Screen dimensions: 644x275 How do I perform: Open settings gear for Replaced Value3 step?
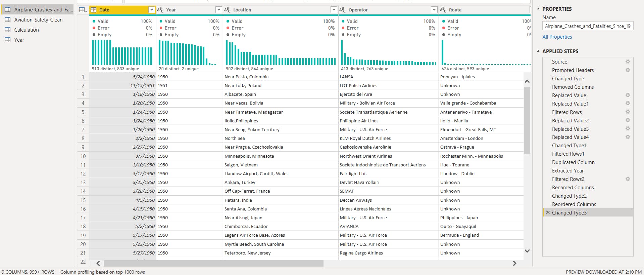628,129
